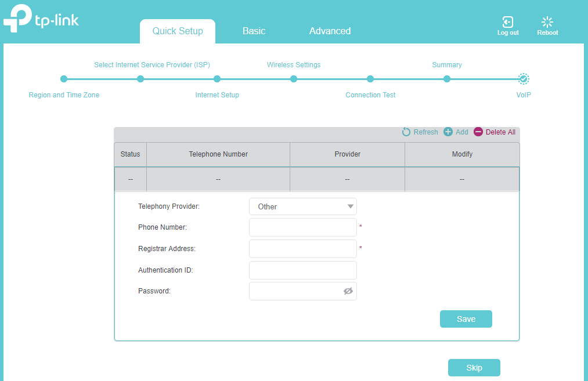
Task: Click the Reboot icon
Action: point(547,23)
